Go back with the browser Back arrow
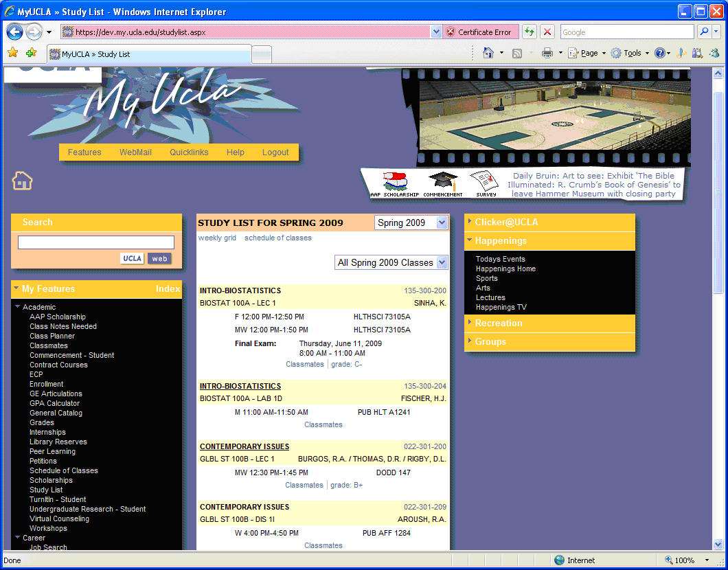Screen dimensions: 728x570 click(x=15, y=32)
